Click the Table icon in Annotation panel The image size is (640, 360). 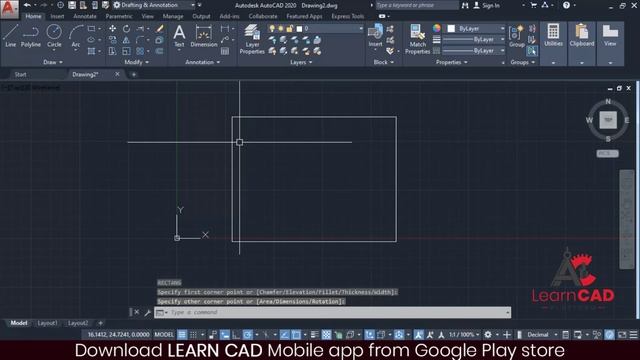point(225,51)
